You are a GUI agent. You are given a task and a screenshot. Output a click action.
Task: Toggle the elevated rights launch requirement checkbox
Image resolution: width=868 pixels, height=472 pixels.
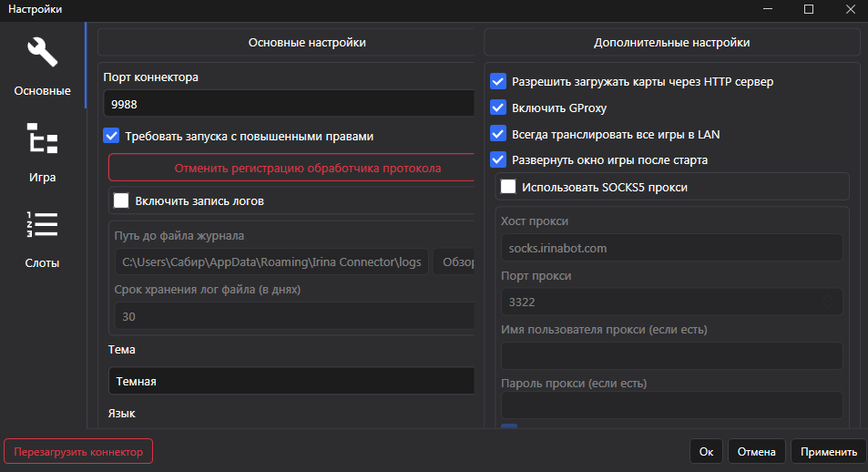[112, 137]
